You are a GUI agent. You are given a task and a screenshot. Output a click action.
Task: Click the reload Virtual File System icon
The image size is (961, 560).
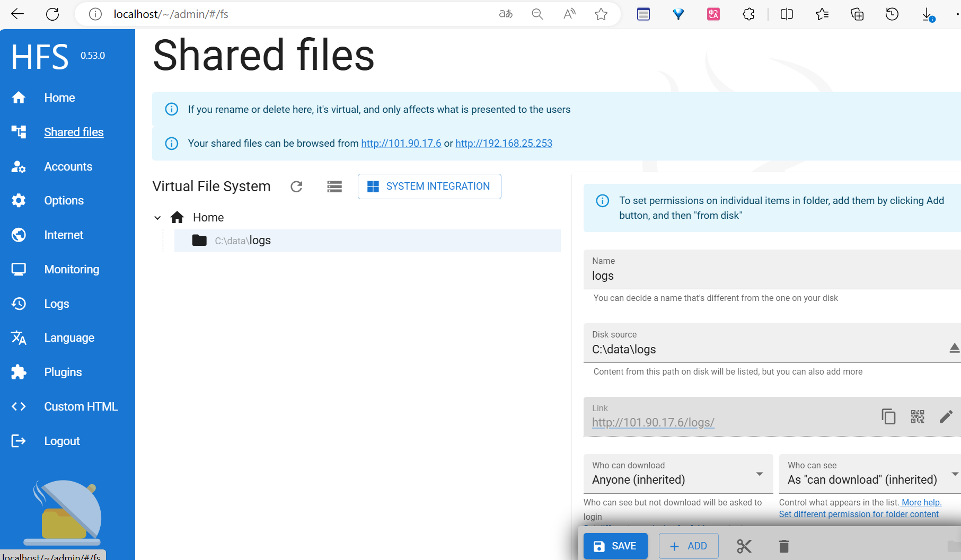point(296,186)
